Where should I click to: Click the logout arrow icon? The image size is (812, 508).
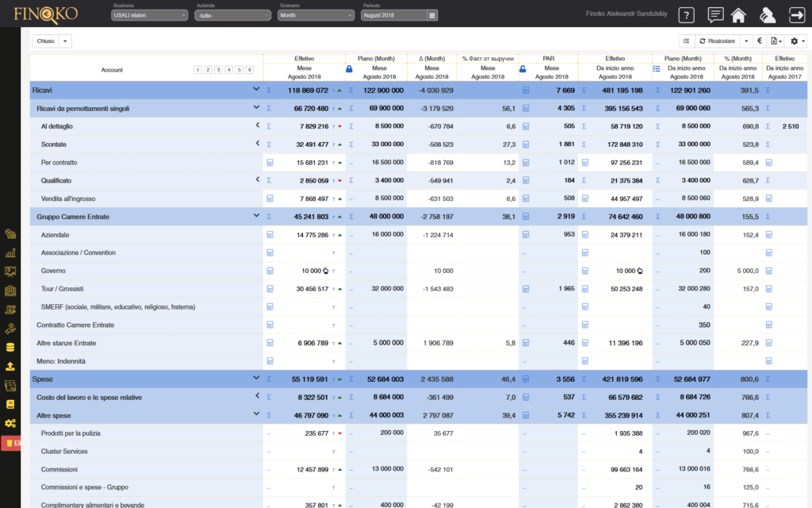[796, 15]
